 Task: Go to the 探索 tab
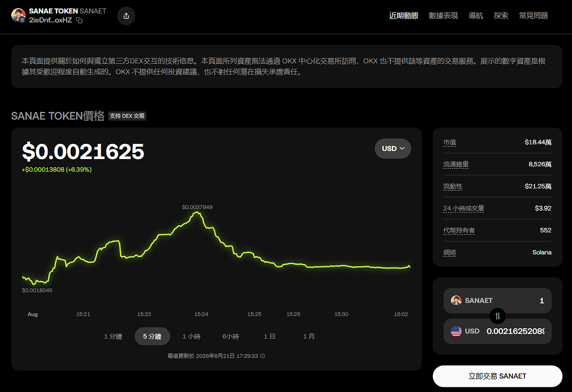coord(501,16)
